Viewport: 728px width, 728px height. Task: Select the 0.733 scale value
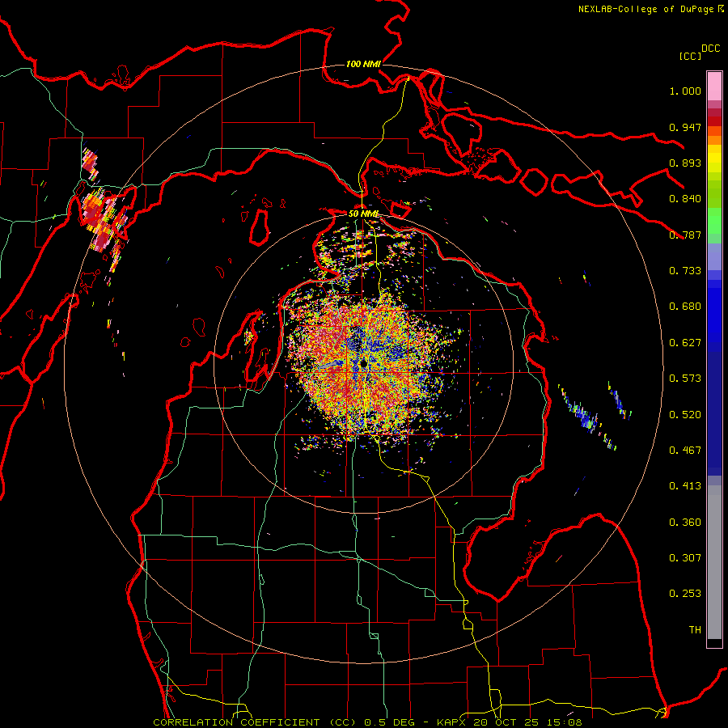point(685,271)
